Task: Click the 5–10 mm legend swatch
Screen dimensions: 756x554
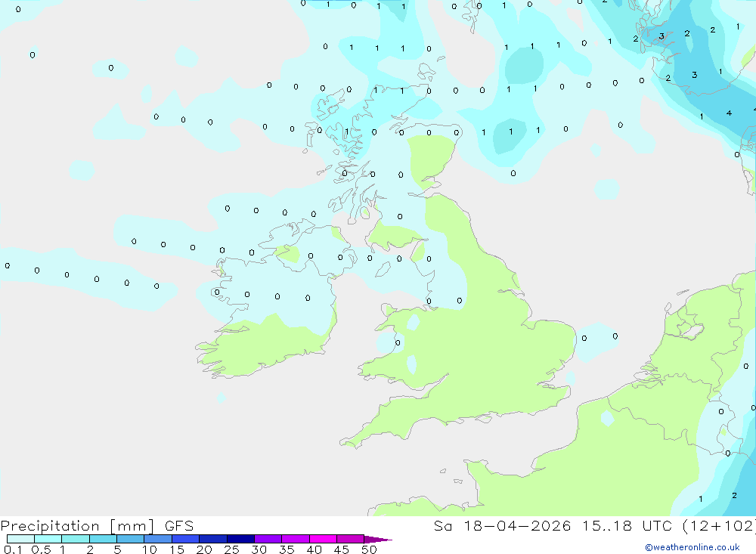Action: point(131,539)
